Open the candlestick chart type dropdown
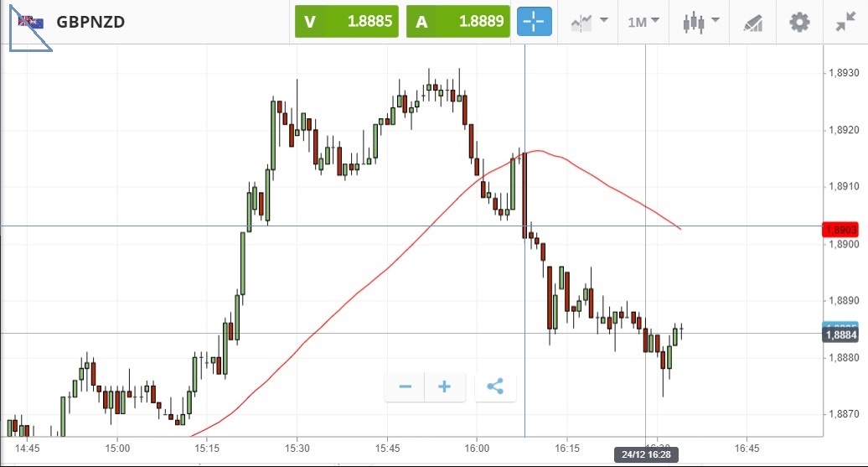This screenshot has width=868, height=467. tap(700, 22)
